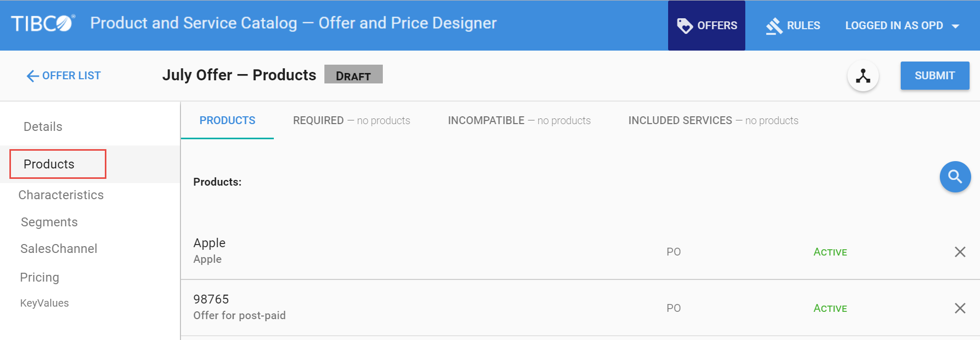980x340 pixels.
Task: Open Details in the side menu
Action: [x=43, y=127]
